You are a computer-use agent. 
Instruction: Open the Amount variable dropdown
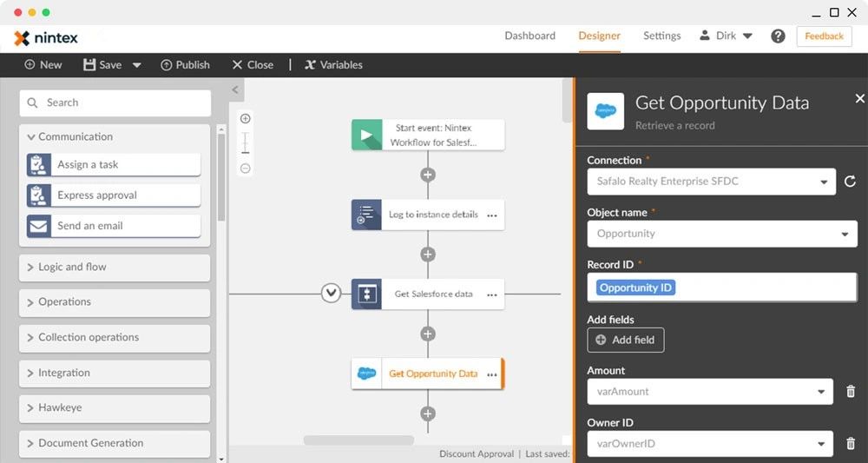coord(710,392)
